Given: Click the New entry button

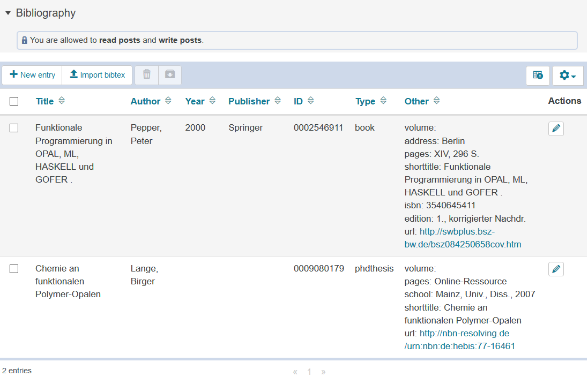Looking at the screenshot, I should point(32,75).
